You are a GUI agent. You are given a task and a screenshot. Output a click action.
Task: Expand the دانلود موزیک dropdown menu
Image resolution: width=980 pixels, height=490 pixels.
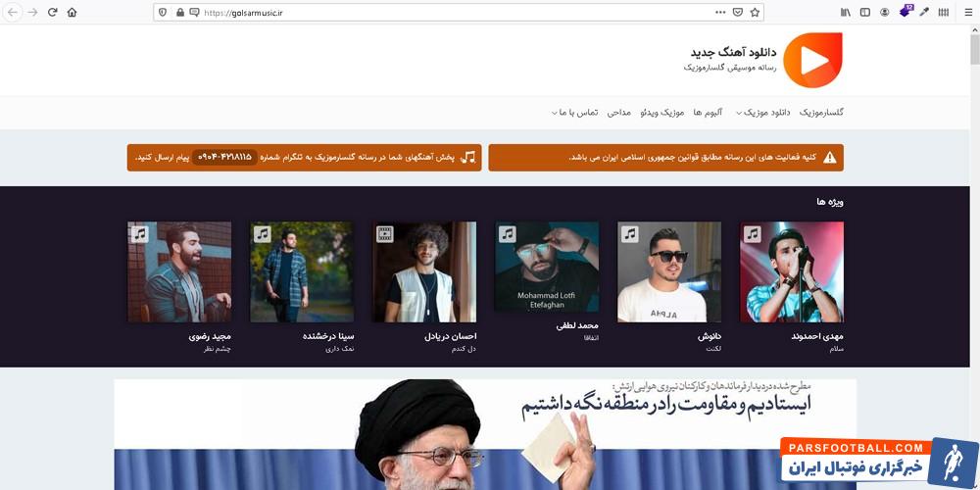763,113
